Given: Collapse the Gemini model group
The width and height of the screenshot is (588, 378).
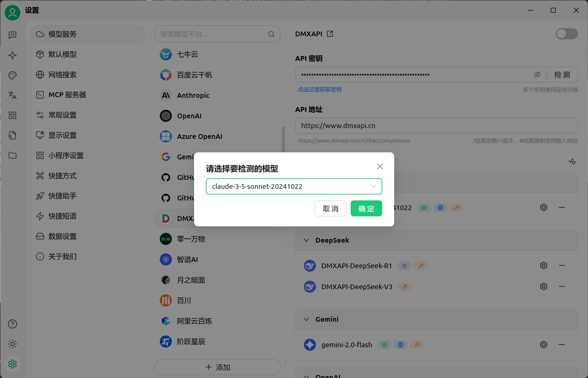Looking at the screenshot, I should click(x=306, y=319).
